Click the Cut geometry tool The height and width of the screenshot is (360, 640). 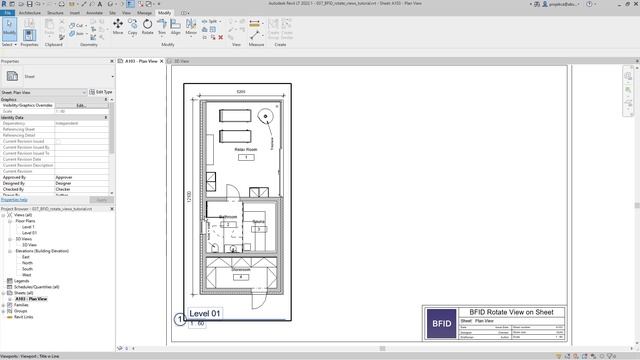[x=77, y=25]
